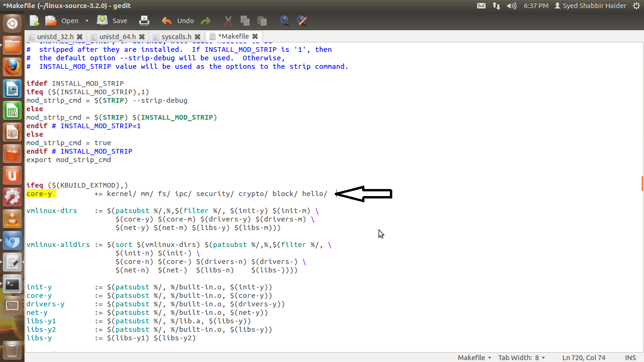The width and height of the screenshot is (644, 362).
Task: Paste from the clipboard
Action: pos(262,21)
